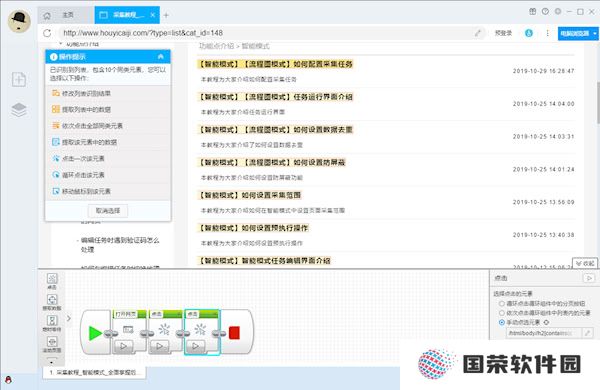Click the green start arrow of the flowchart
Screen dimensions: 600x390
95,333
